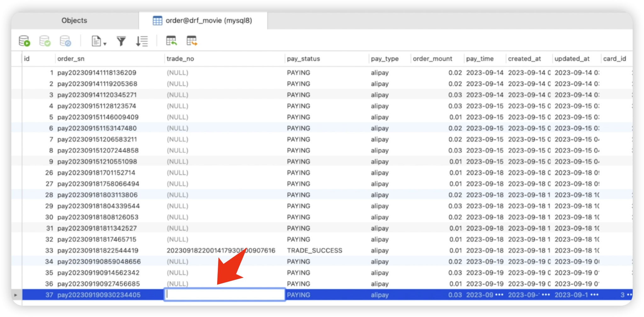
Task: Click the current row indicator arrow for row 37
Action: pyautogui.click(x=16, y=295)
